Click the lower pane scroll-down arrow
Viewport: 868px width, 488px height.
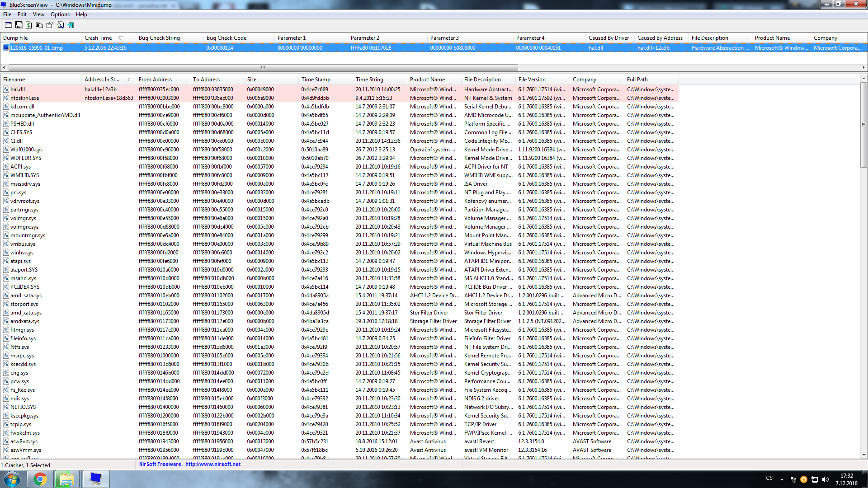click(x=864, y=455)
